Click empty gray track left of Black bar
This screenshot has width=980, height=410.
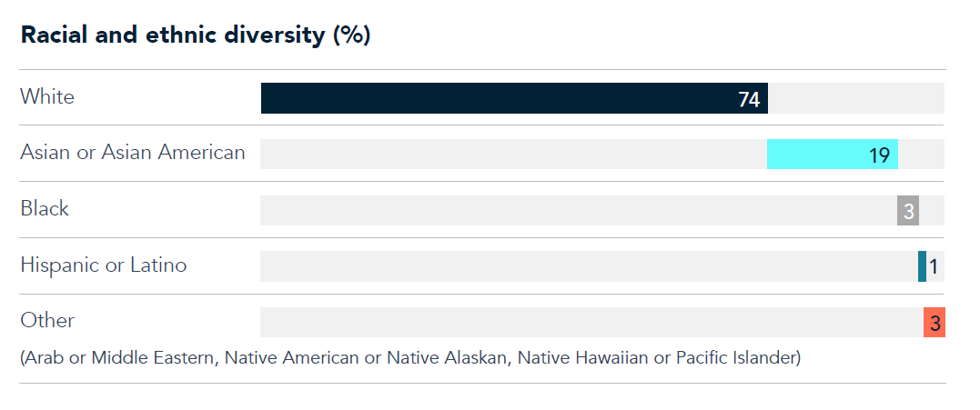coord(579,210)
